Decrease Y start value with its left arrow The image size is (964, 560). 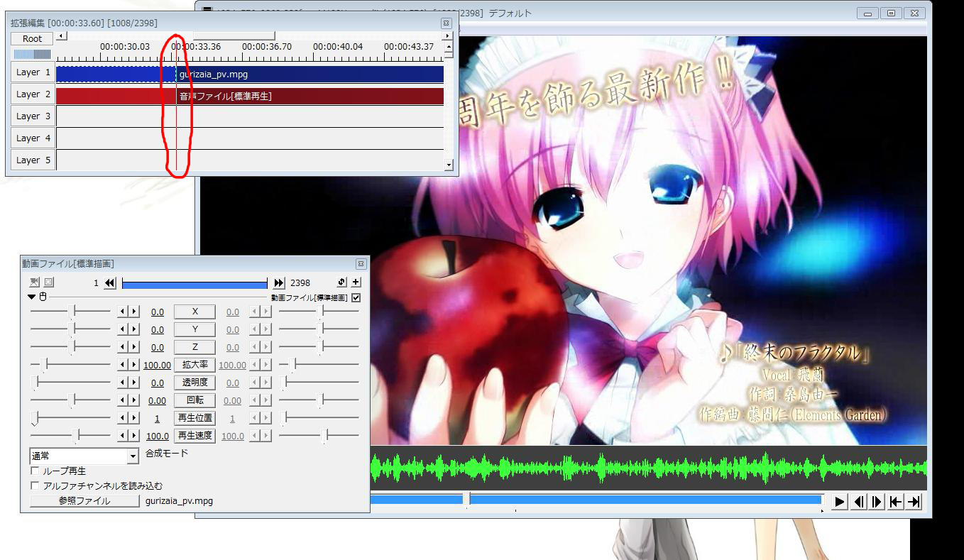point(122,329)
